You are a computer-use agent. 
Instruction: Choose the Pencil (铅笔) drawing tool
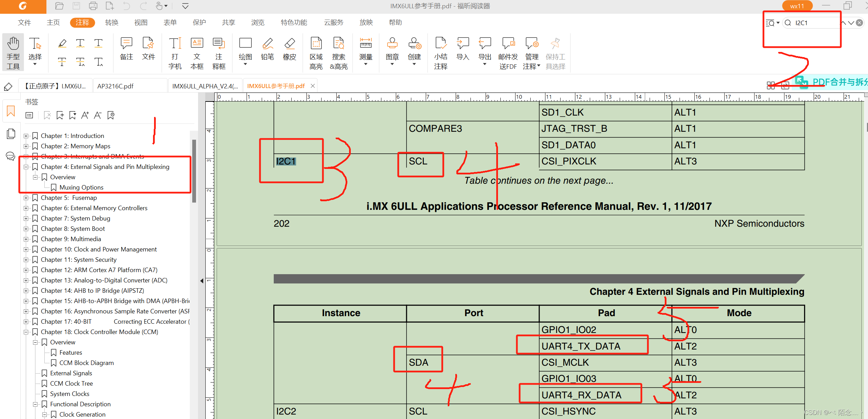click(x=267, y=44)
